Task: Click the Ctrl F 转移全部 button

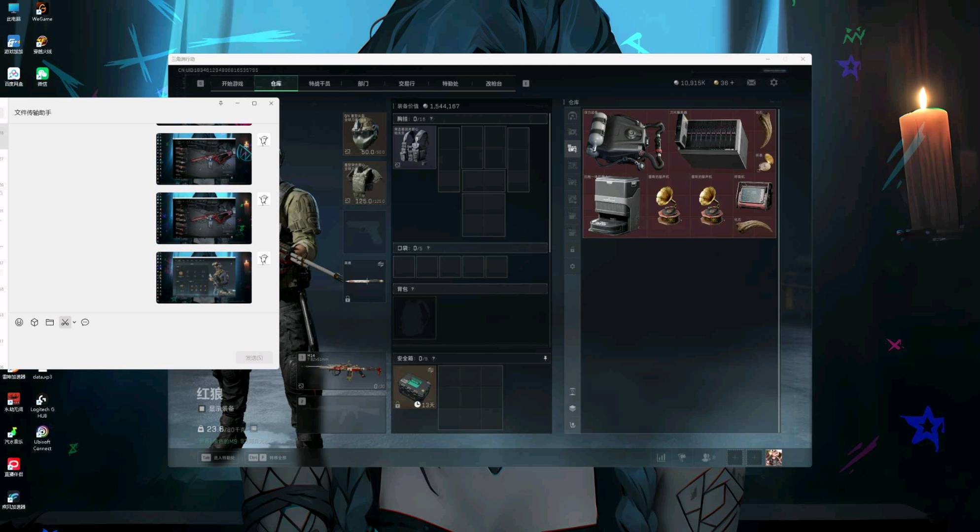Action: coord(268,458)
